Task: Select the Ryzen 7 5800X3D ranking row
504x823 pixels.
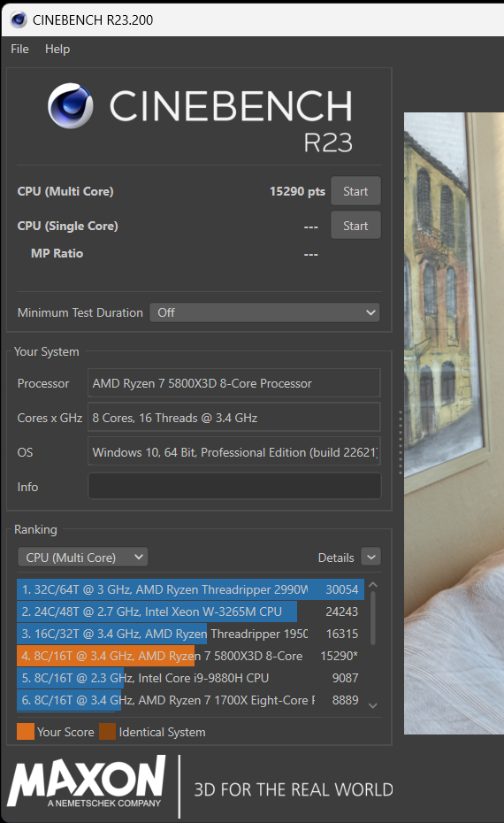Action: pyautogui.click(x=190, y=656)
